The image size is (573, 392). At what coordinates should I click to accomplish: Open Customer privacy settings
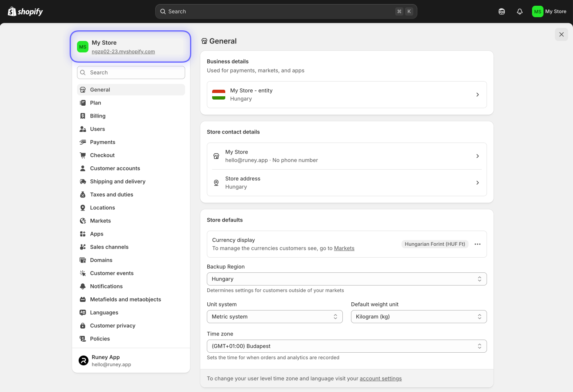(x=131, y=326)
